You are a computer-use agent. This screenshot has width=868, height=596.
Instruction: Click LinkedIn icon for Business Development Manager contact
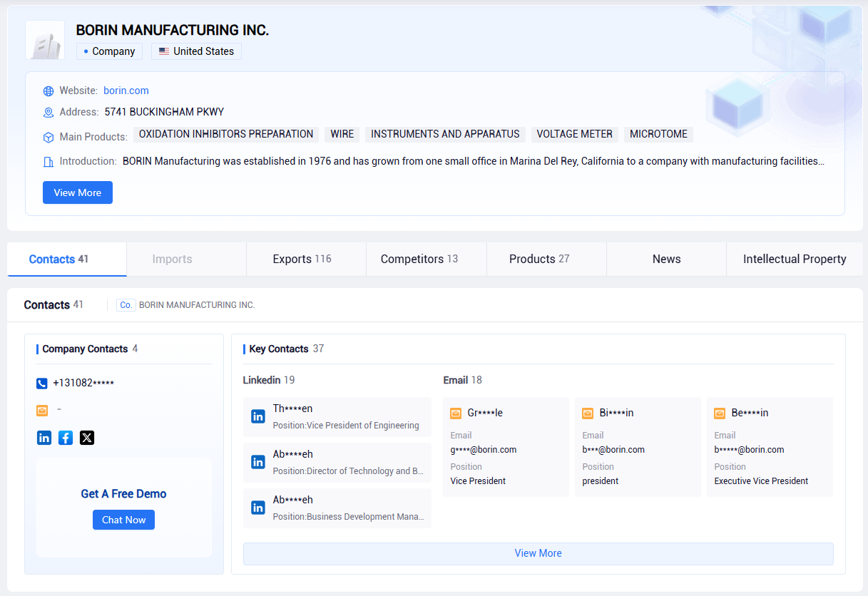(x=258, y=508)
